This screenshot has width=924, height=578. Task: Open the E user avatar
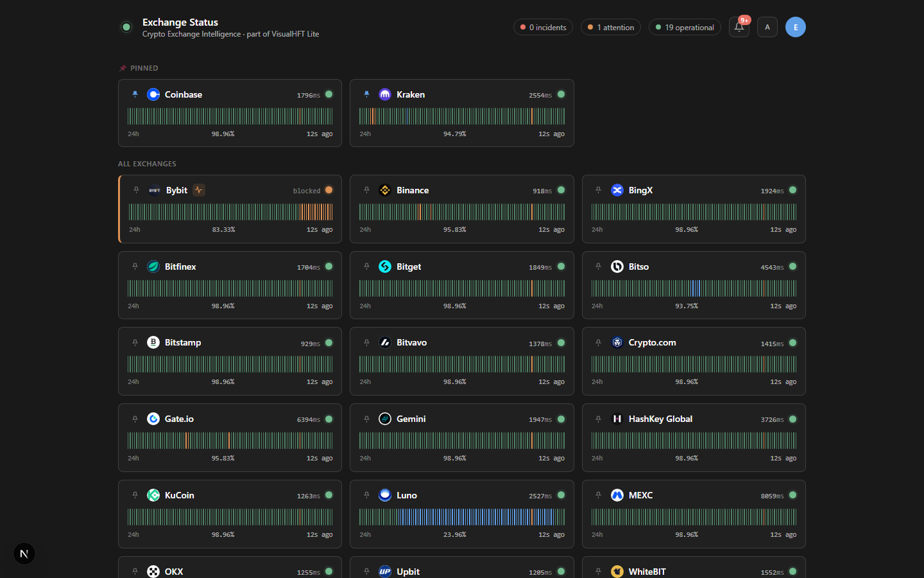point(796,27)
